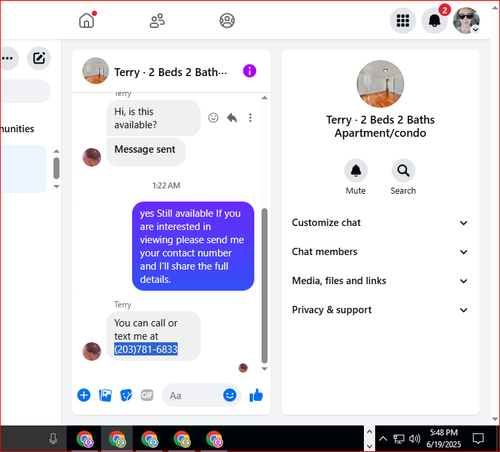Screen dimensions: 500x452
Task: Expand Privacy & support section
Action: point(380,310)
